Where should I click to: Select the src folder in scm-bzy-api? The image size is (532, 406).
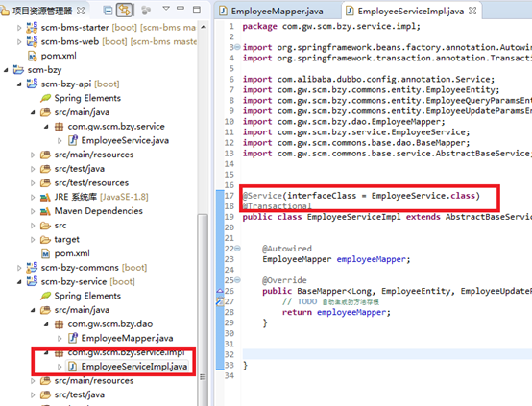point(60,226)
